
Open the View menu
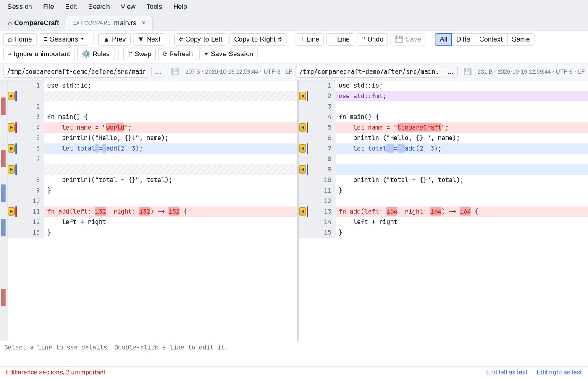[x=128, y=7]
